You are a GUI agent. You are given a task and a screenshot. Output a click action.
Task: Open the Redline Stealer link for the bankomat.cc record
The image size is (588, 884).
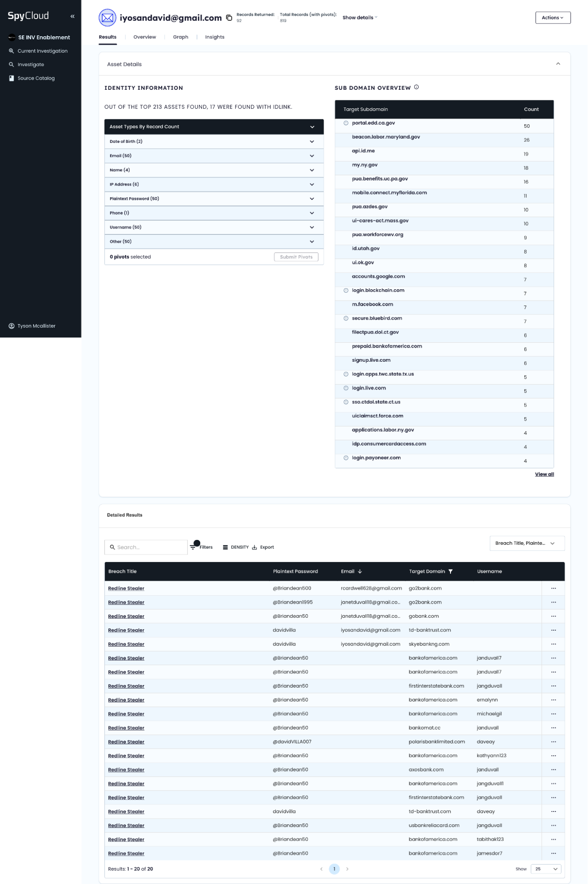[126, 727]
